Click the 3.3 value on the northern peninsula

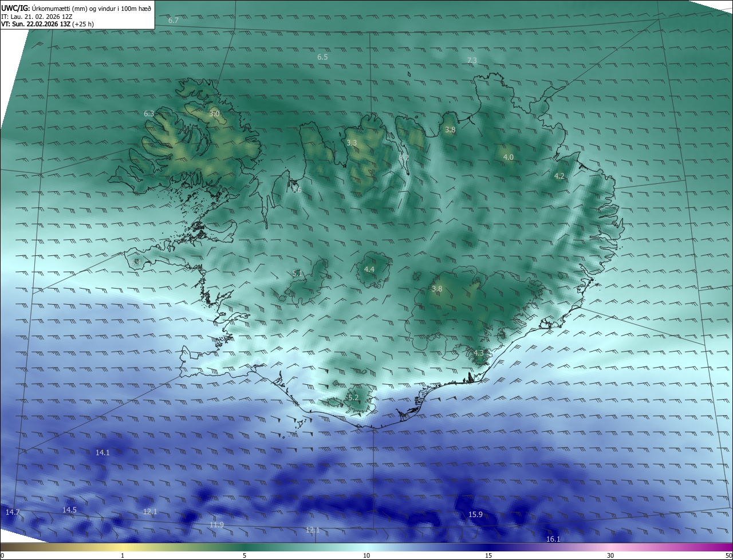click(352, 143)
